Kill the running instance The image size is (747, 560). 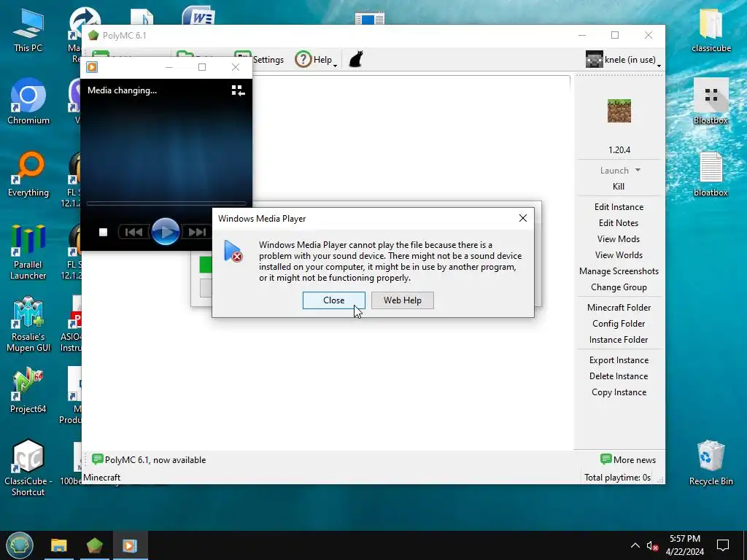point(619,187)
